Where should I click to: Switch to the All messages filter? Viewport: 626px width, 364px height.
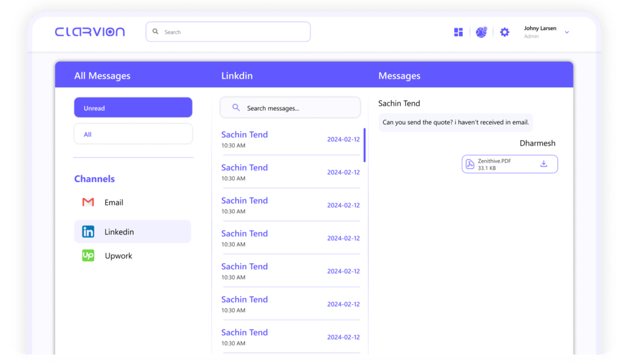click(133, 134)
